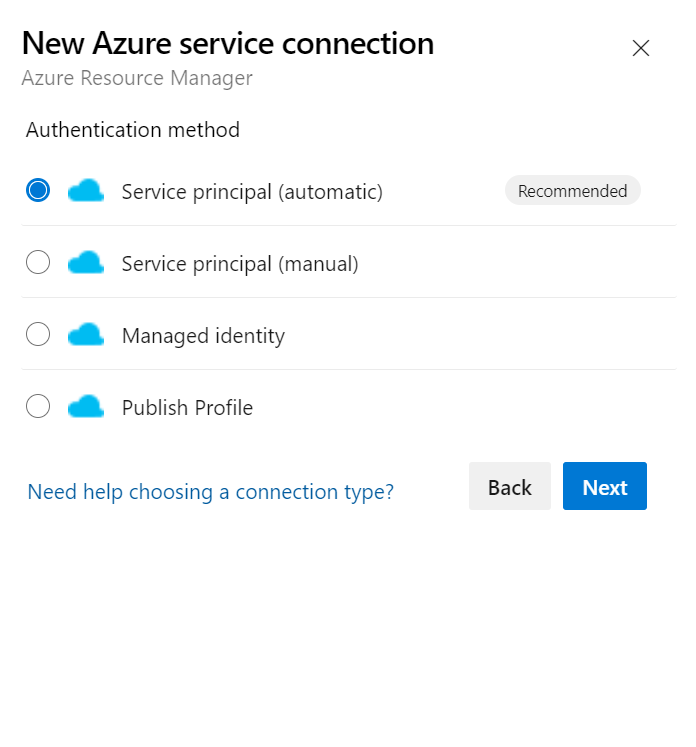Click the Publish Profile label text
The width and height of the screenshot is (696, 747).
(187, 408)
